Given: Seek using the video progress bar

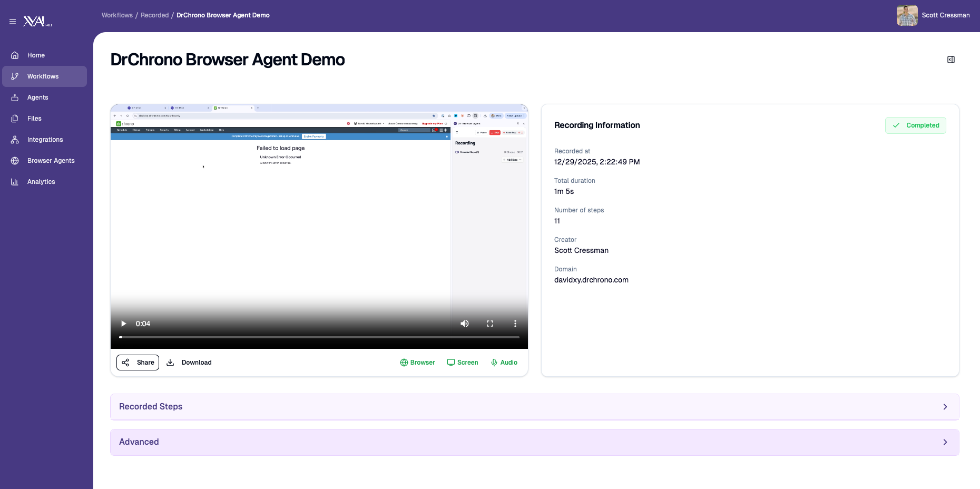Looking at the screenshot, I should pyautogui.click(x=318, y=337).
